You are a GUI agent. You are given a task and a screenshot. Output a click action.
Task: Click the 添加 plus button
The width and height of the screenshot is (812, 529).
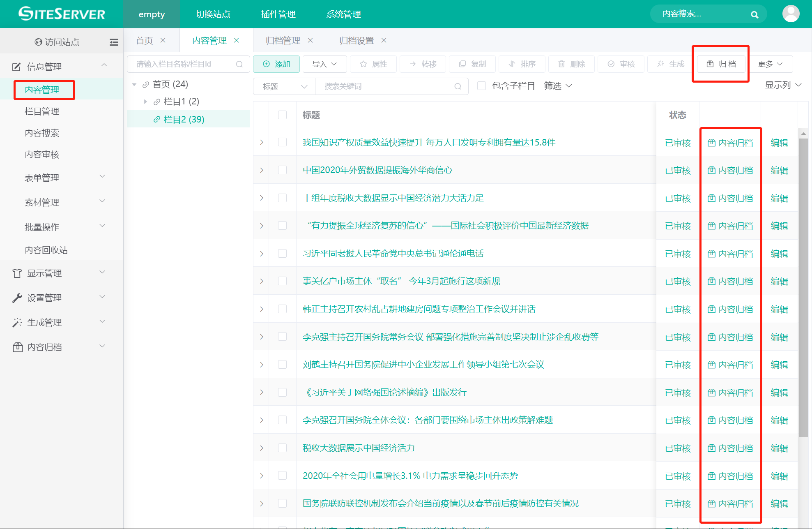pos(276,64)
